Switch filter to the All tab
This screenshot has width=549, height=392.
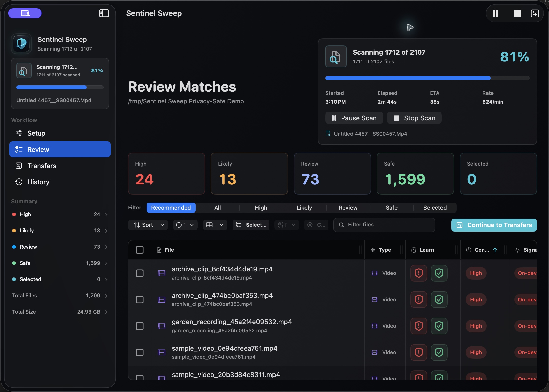coord(218,208)
